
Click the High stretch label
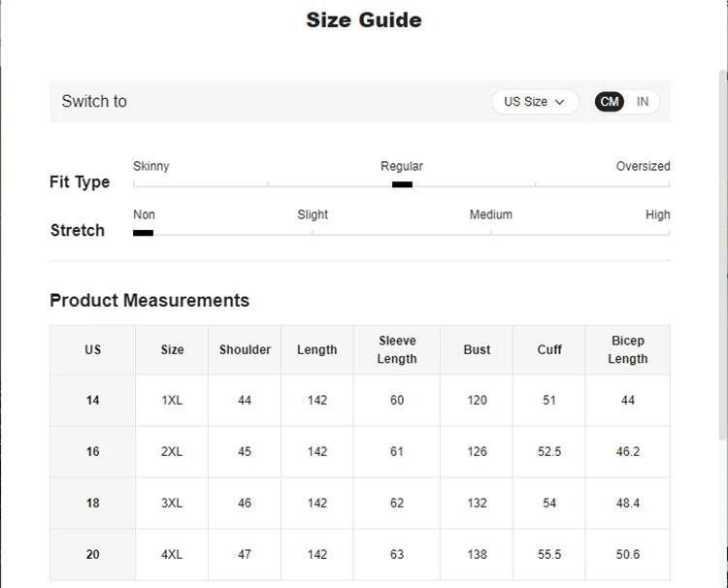point(657,215)
